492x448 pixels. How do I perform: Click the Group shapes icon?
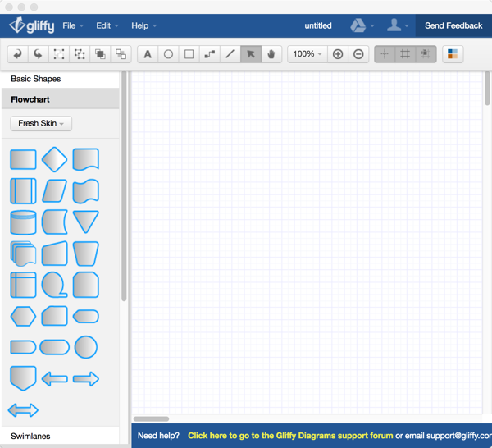click(59, 54)
